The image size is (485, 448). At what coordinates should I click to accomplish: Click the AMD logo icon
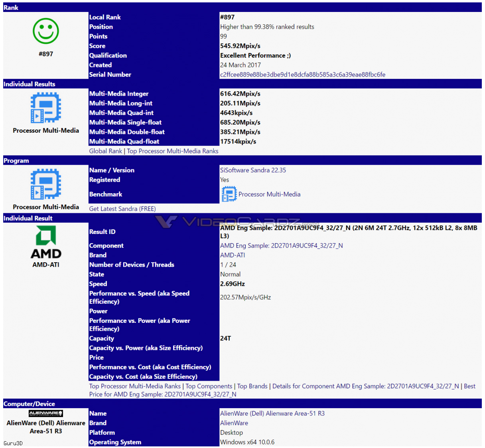click(46, 242)
